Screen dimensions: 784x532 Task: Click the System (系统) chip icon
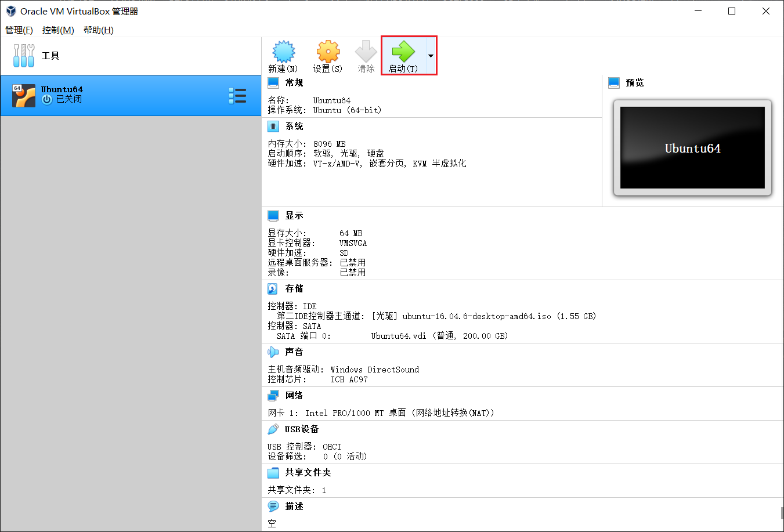(x=273, y=126)
